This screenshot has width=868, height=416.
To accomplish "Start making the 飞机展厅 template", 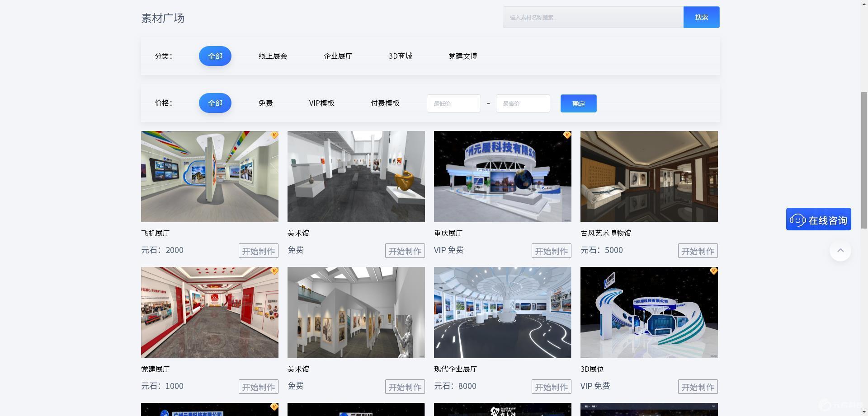I will point(259,251).
